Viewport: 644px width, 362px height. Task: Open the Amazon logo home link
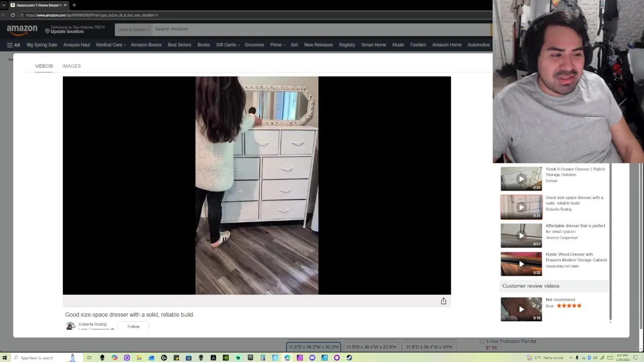pos(22,30)
